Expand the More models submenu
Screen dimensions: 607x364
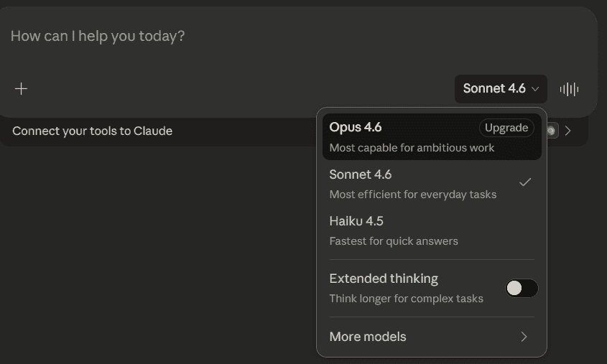tap(432, 337)
